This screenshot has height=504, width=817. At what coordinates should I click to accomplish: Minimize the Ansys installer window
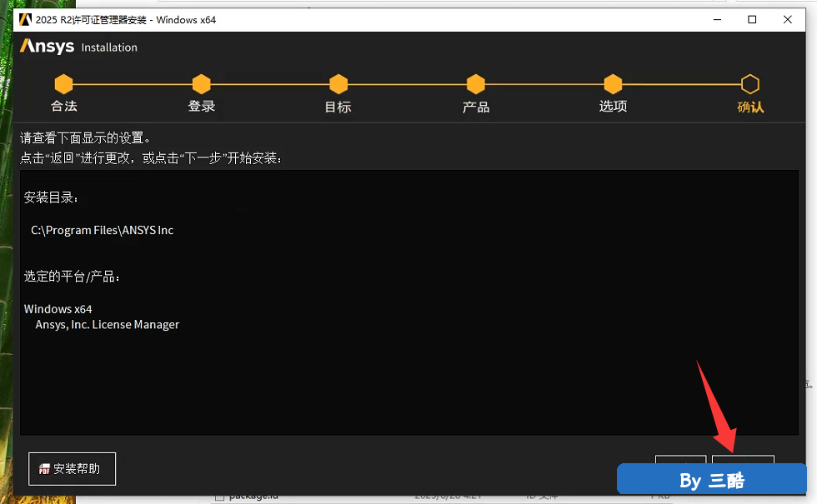click(718, 20)
